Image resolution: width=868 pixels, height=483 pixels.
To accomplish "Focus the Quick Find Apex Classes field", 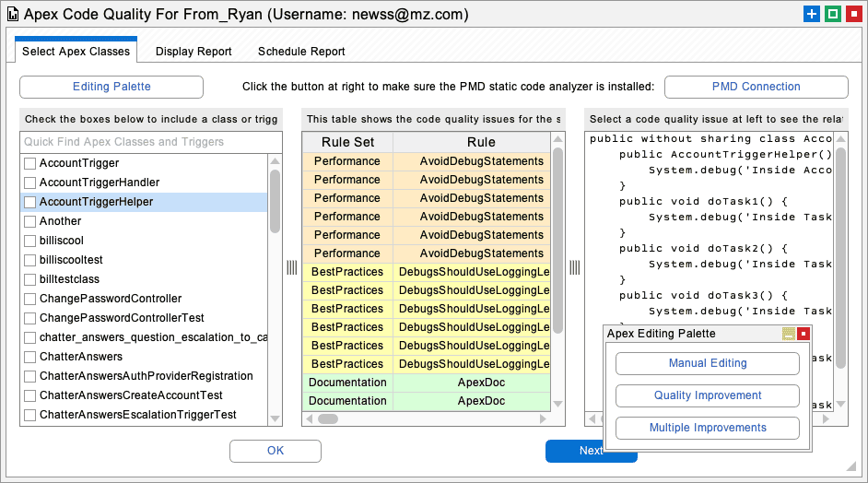I will 151,142.
